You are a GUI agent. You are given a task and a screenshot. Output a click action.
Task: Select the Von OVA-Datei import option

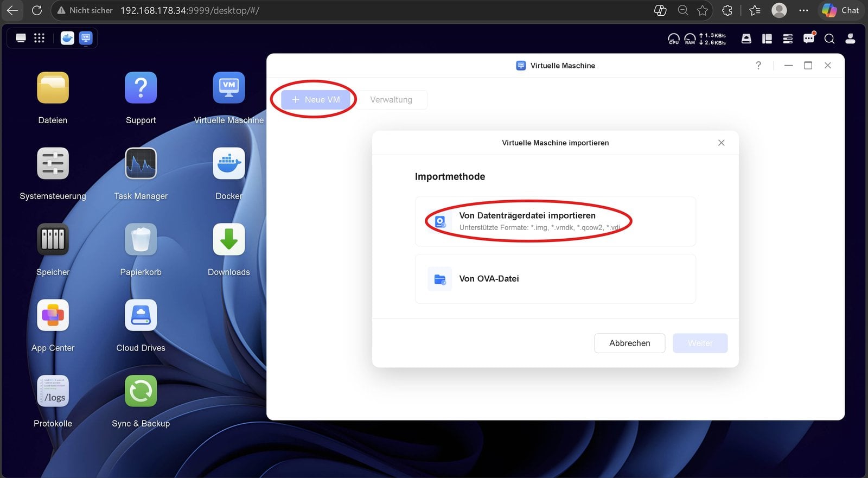pos(556,279)
